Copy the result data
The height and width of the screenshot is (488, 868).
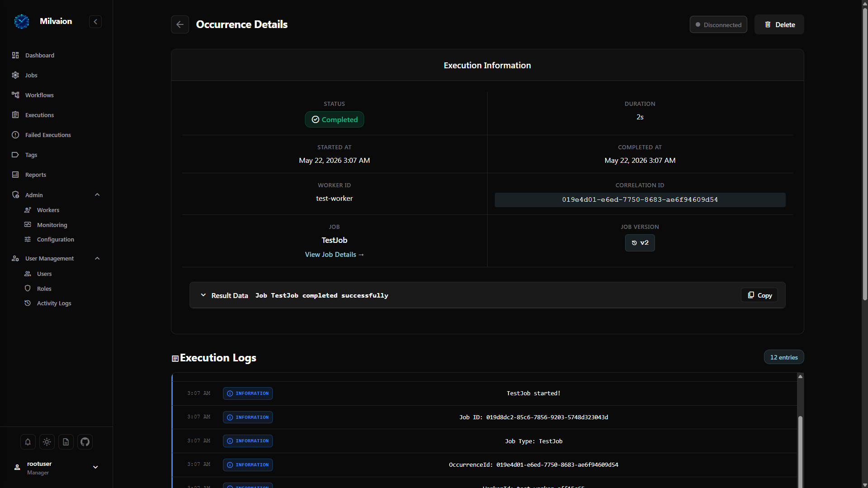pos(759,295)
